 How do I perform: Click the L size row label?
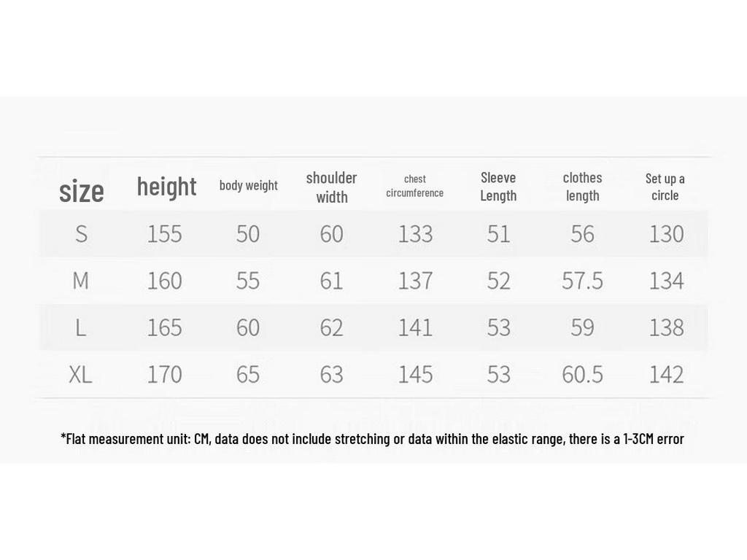click(x=81, y=327)
